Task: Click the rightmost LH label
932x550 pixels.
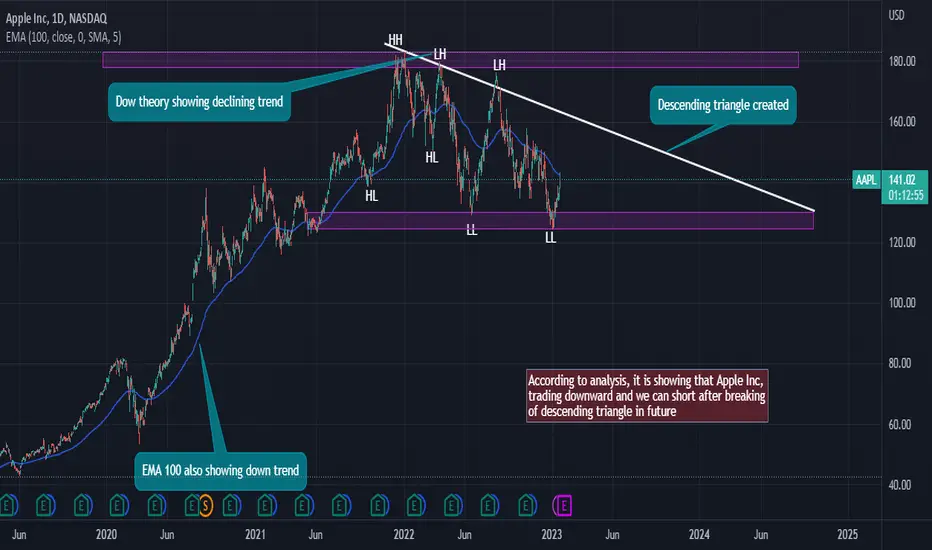Action: click(499, 65)
